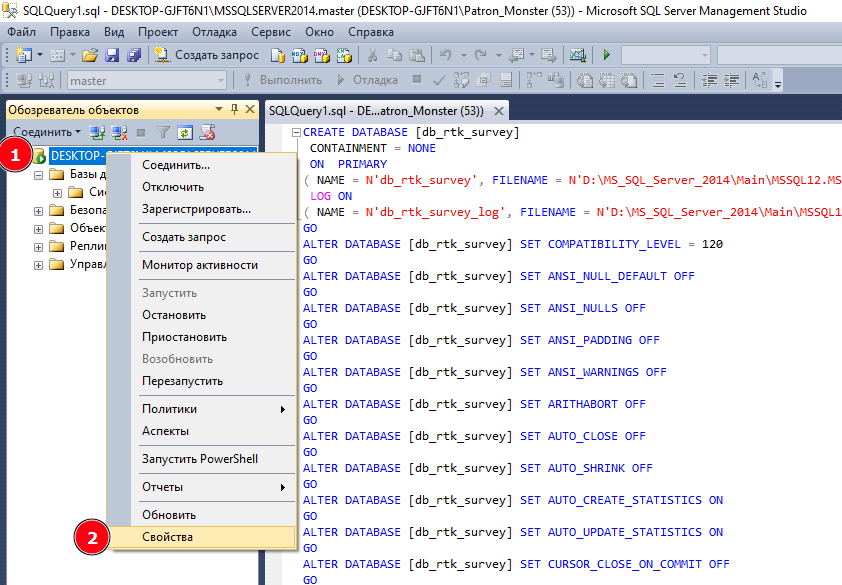842x585 pixels.
Task: Close the Обозреватель объектов panel
Action: (250, 110)
